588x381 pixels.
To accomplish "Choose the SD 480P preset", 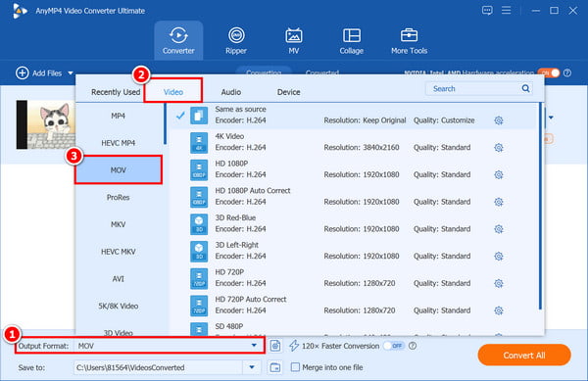I will [353, 329].
